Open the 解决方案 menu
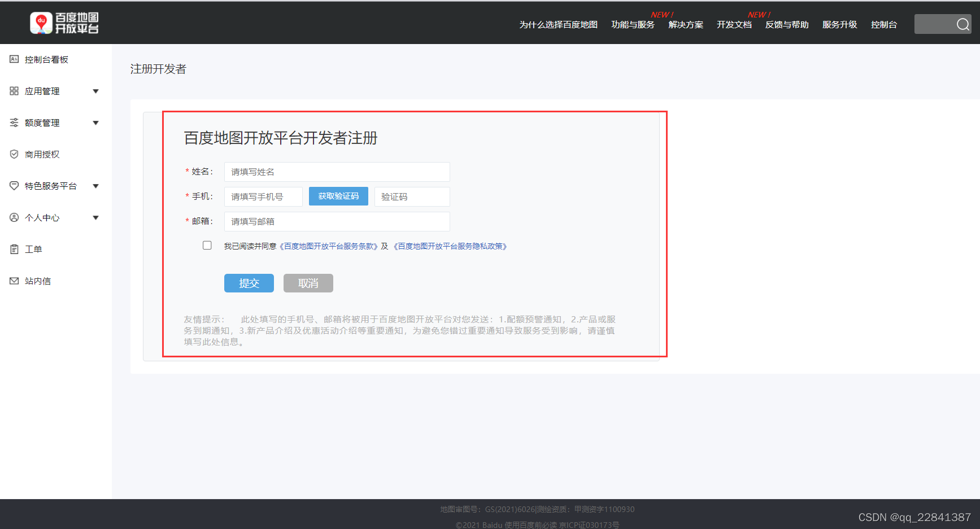The height and width of the screenshot is (529, 980). point(685,24)
